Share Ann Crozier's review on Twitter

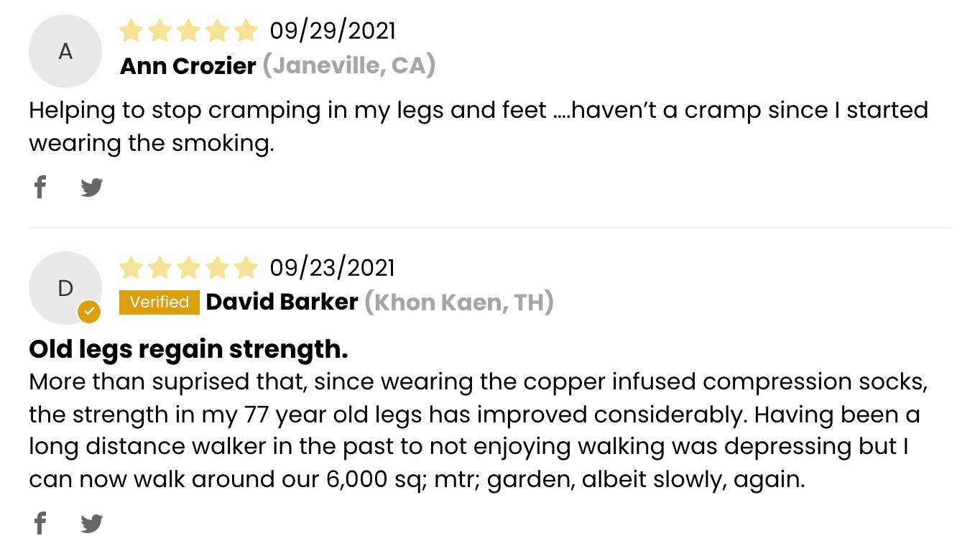click(92, 188)
